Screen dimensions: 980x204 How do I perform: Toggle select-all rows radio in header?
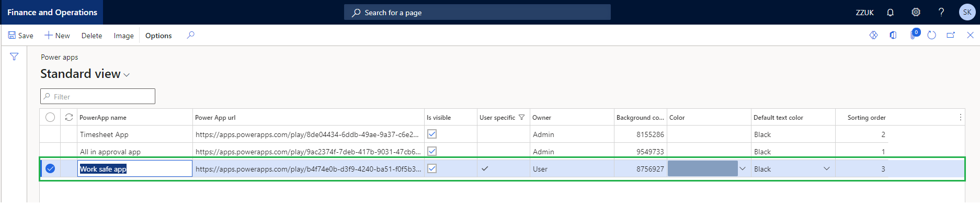(x=50, y=117)
